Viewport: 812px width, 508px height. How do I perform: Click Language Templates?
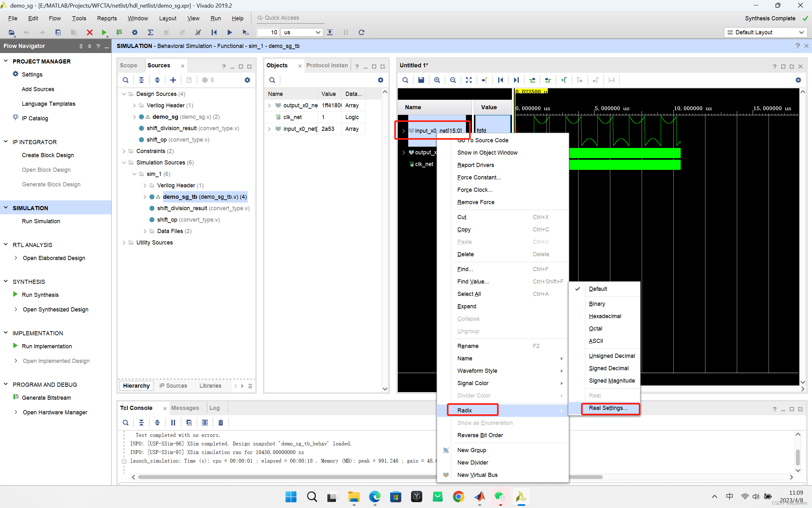click(49, 104)
